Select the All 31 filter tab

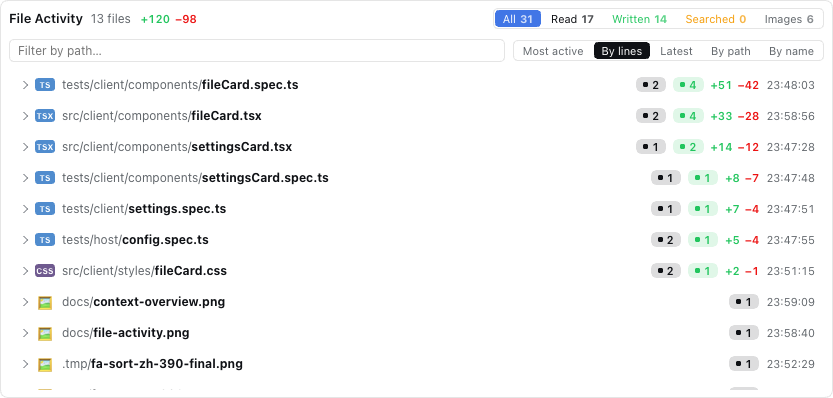click(518, 19)
